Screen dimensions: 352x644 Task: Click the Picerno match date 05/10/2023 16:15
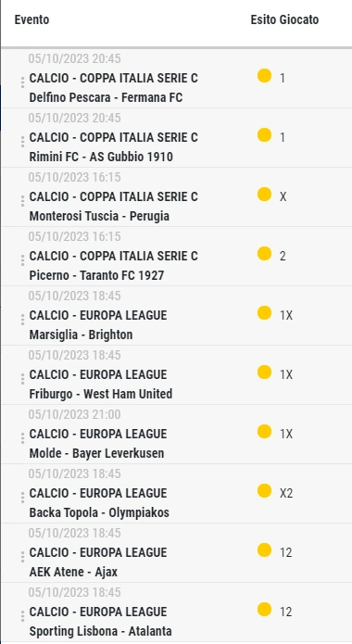pos(75,236)
